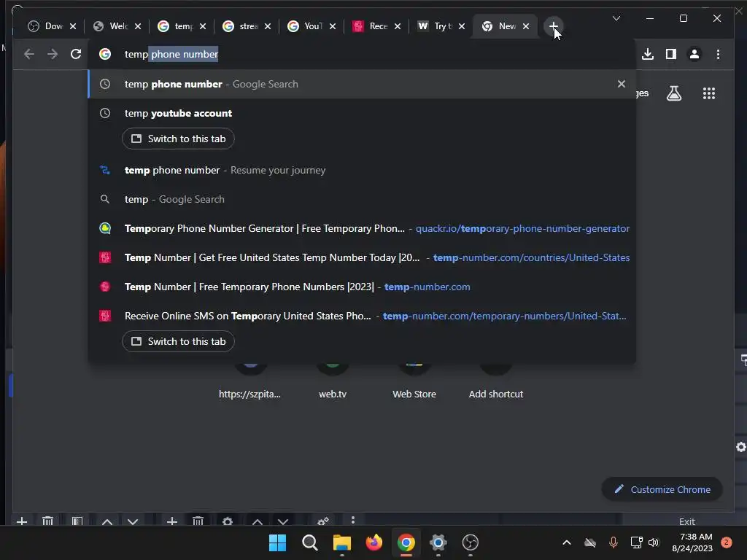Select 'temp - Google Search' suggestion
Image resolution: width=747 pixels, height=560 pixels.
[x=362, y=199]
